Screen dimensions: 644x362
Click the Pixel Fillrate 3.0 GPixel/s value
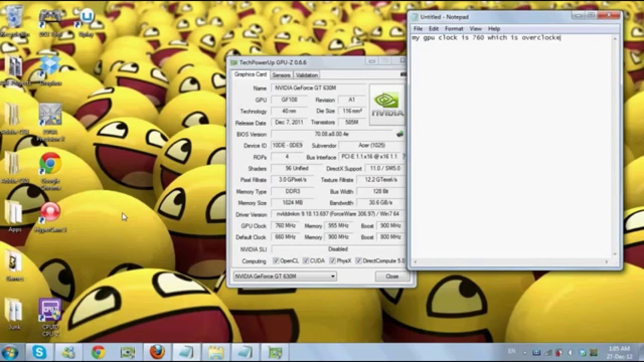[x=292, y=179]
